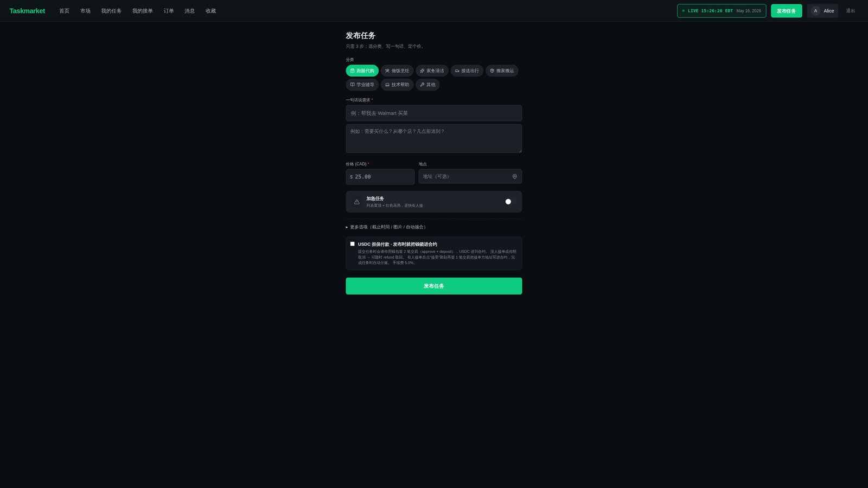Click the 地址（可选）address input

(x=470, y=177)
